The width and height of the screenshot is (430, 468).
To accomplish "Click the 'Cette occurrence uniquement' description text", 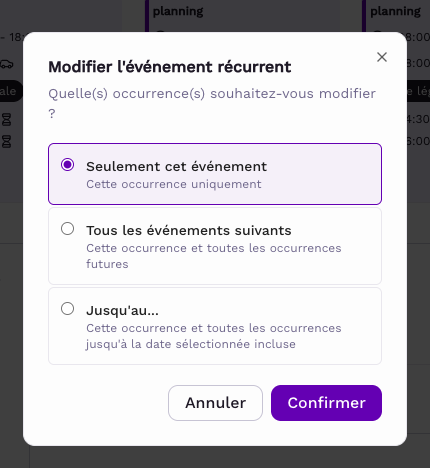I will 174,184.
